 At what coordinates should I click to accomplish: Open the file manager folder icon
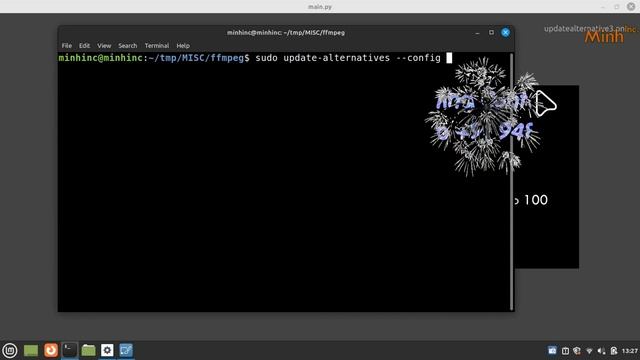tap(88, 350)
